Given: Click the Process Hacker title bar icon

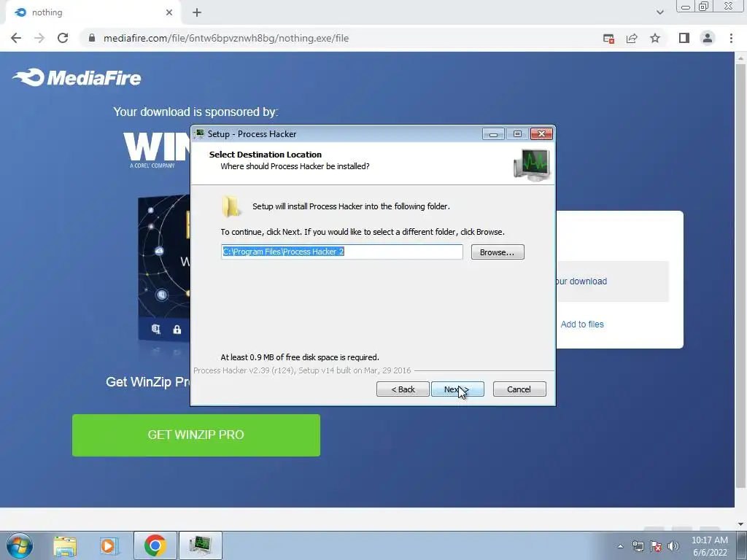Looking at the screenshot, I should (200, 134).
